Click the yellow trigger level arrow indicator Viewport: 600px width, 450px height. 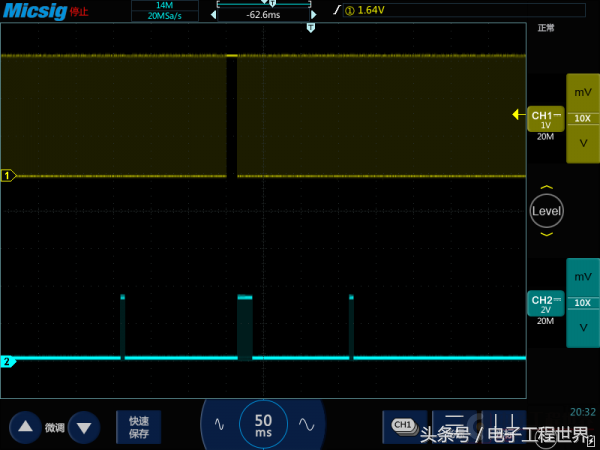point(518,114)
